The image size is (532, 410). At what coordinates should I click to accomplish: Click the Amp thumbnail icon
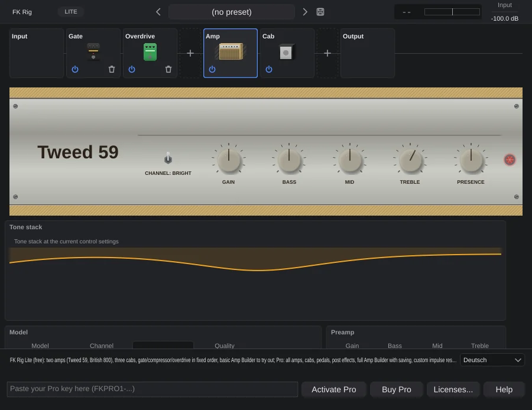point(231,51)
